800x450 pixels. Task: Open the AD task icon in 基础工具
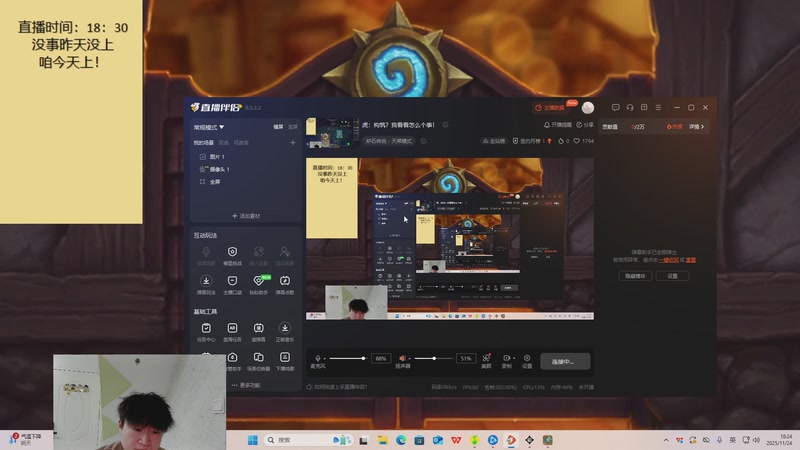[232, 328]
